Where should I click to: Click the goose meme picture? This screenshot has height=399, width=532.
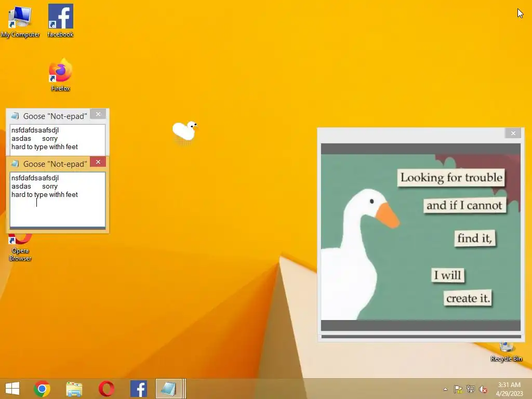[421, 237]
